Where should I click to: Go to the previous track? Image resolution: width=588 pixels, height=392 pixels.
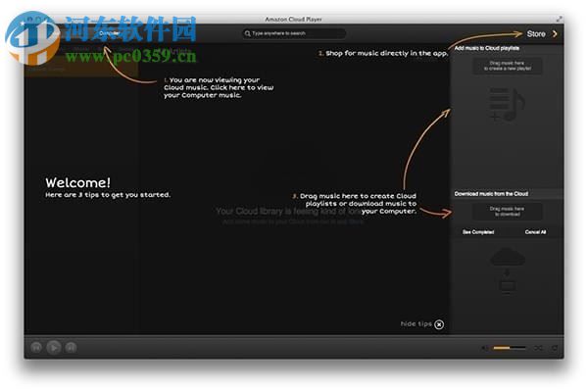click(x=36, y=347)
